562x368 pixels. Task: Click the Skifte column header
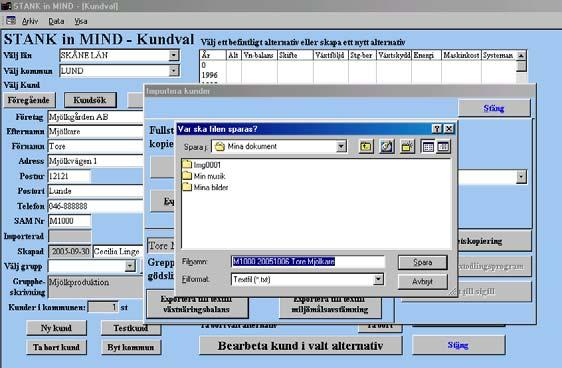coord(295,55)
